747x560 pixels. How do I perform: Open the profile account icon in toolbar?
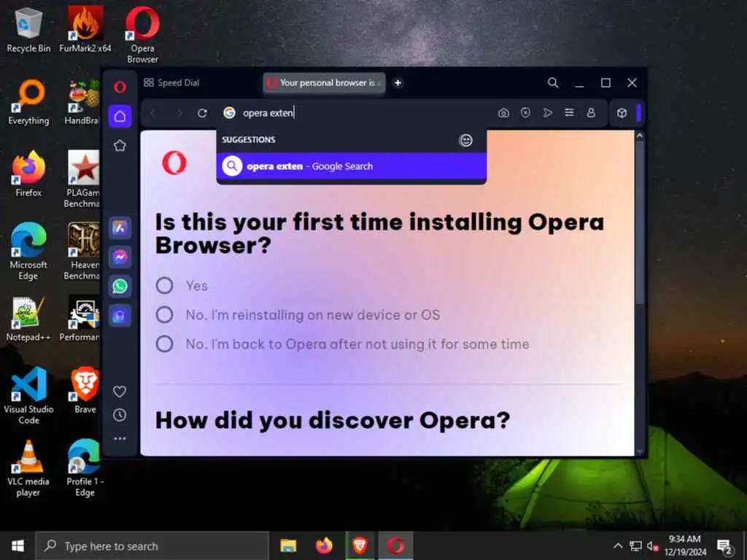[x=591, y=113]
